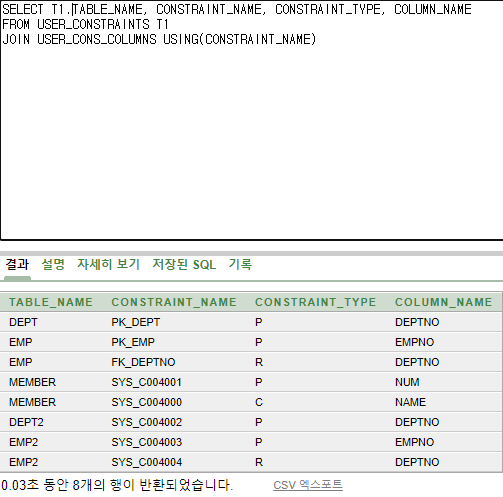The height and width of the screenshot is (497, 503).
Task: Click the CONSTRAINT_NAME column header
Action: tap(174, 302)
